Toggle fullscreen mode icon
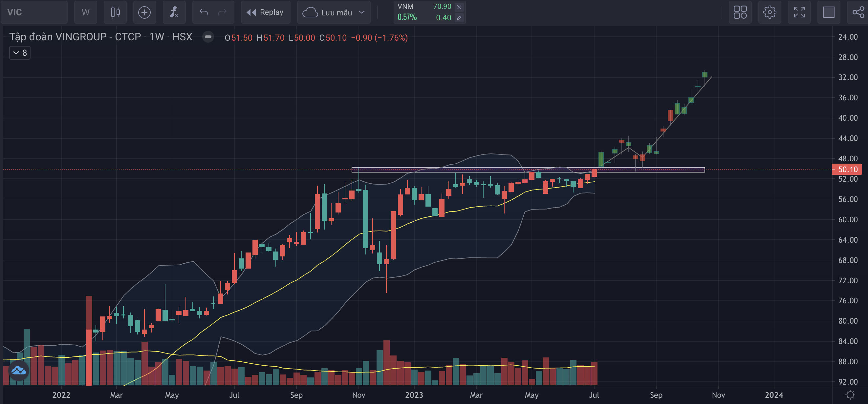The height and width of the screenshot is (404, 868). click(x=799, y=12)
